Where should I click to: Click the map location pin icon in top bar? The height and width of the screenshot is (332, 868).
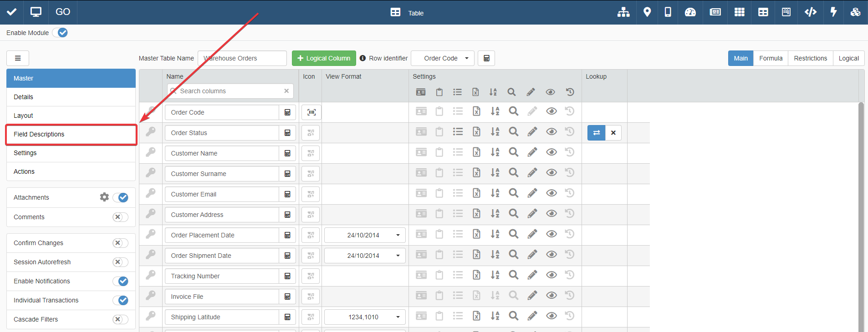(x=647, y=12)
